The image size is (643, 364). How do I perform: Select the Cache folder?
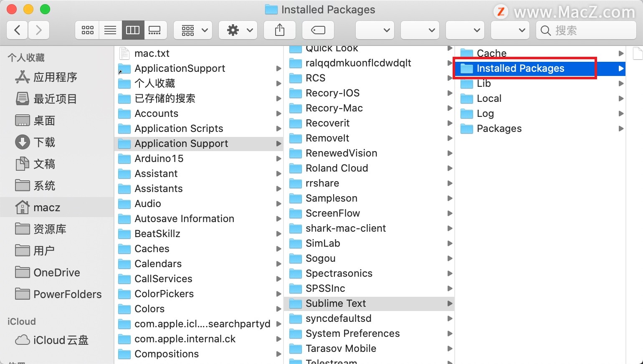coord(540,53)
